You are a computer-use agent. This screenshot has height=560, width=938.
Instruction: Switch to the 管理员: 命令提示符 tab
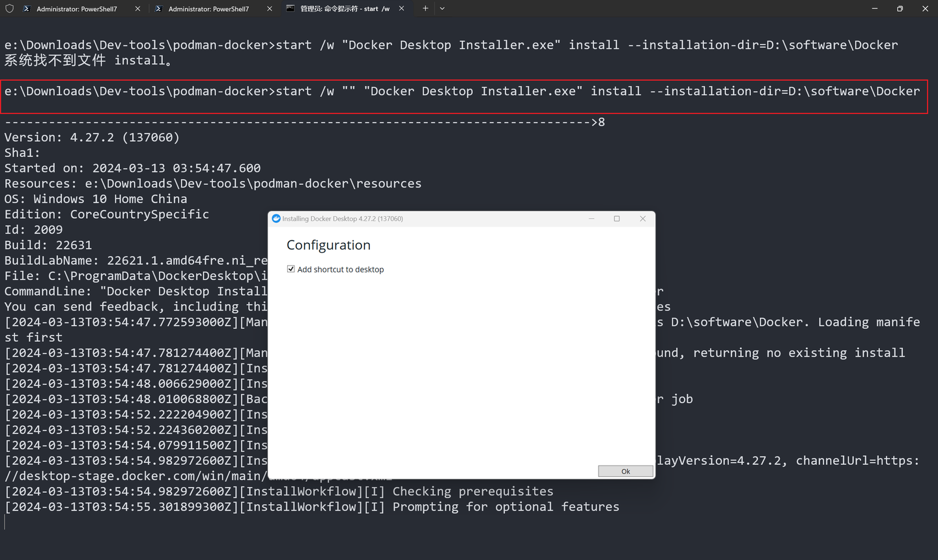click(345, 8)
